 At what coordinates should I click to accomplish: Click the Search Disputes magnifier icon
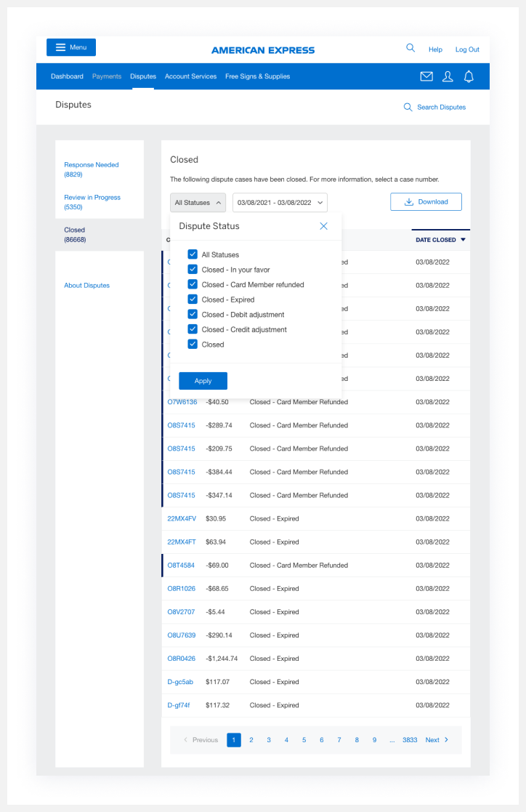point(408,107)
